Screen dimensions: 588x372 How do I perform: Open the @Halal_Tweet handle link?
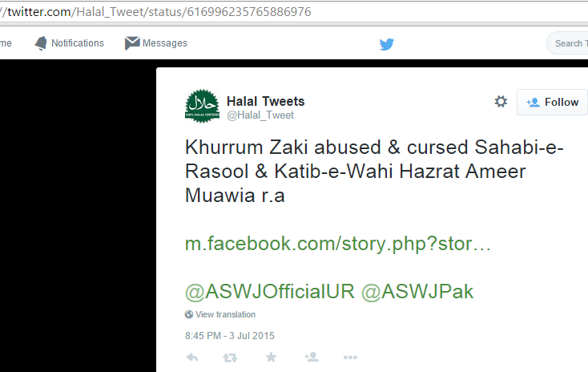click(260, 115)
